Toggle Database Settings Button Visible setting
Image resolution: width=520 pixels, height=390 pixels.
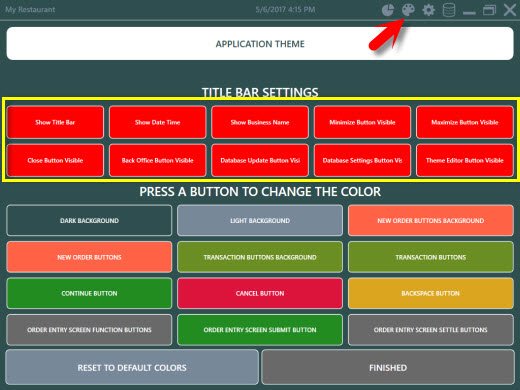(362, 160)
